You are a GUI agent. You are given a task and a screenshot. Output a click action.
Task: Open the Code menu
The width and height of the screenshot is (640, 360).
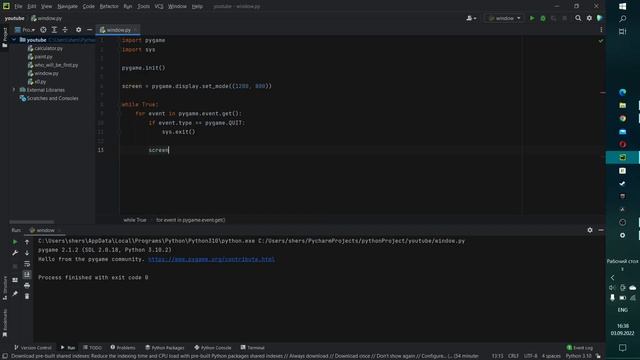pyautogui.click(x=89, y=7)
